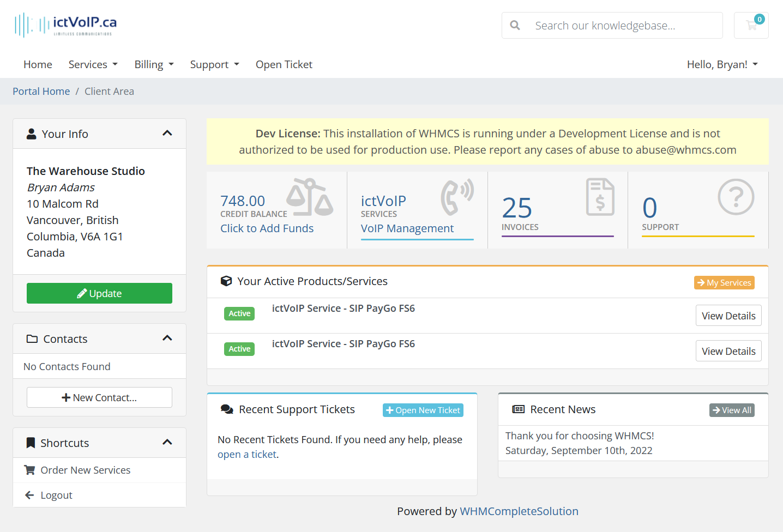The width and height of the screenshot is (783, 532).
Task: Click the newspaper icon beside Recent News
Action: (x=519, y=409)
